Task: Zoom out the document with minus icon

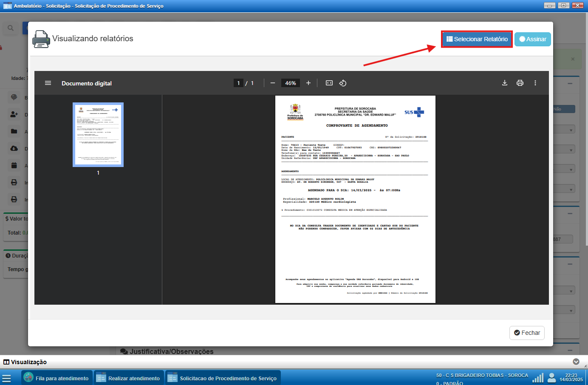Action: coord(273,83)
